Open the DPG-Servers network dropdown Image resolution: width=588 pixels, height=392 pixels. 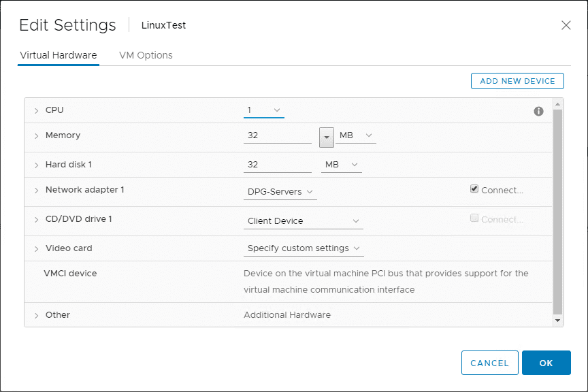(280, 192)
